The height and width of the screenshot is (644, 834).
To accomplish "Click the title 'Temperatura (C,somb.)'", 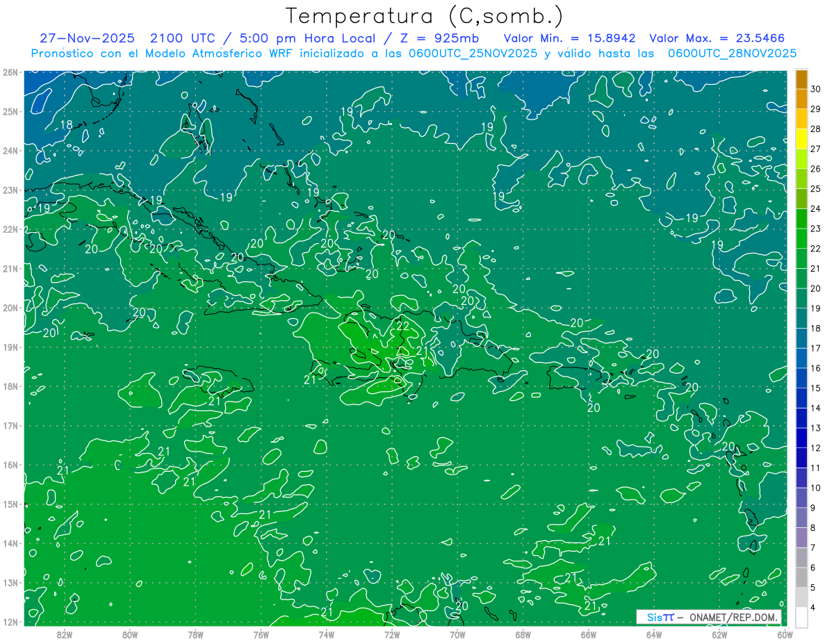I will (425, 15).
